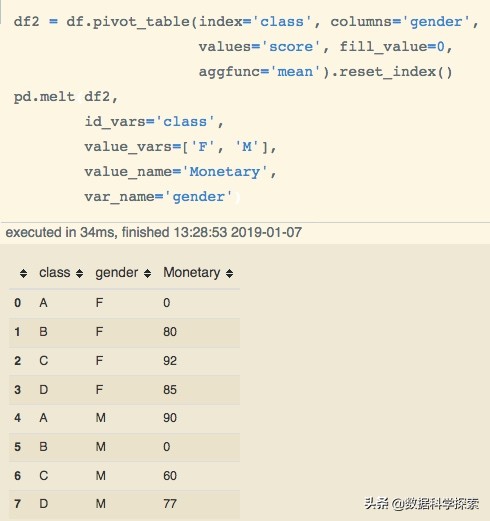Click class cell A in row 4
490x521 pixels.
[43, 418]
